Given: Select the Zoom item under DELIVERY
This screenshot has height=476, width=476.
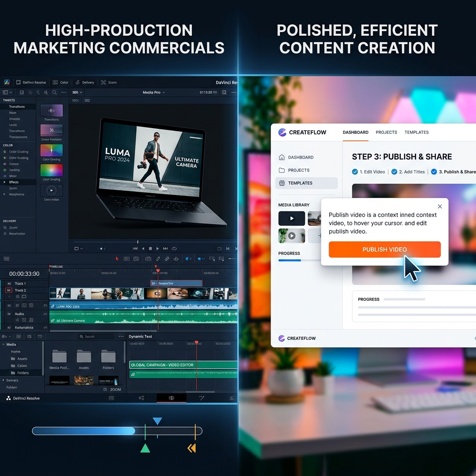Looking at the screenshot, I should point(13,228).
